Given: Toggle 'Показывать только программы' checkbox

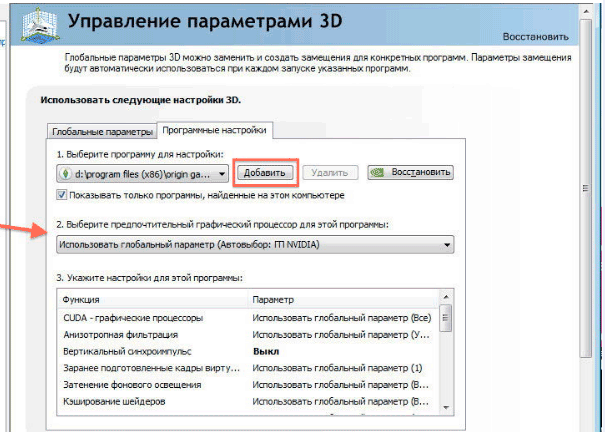Looking at the screenshot, I should 62,195.
